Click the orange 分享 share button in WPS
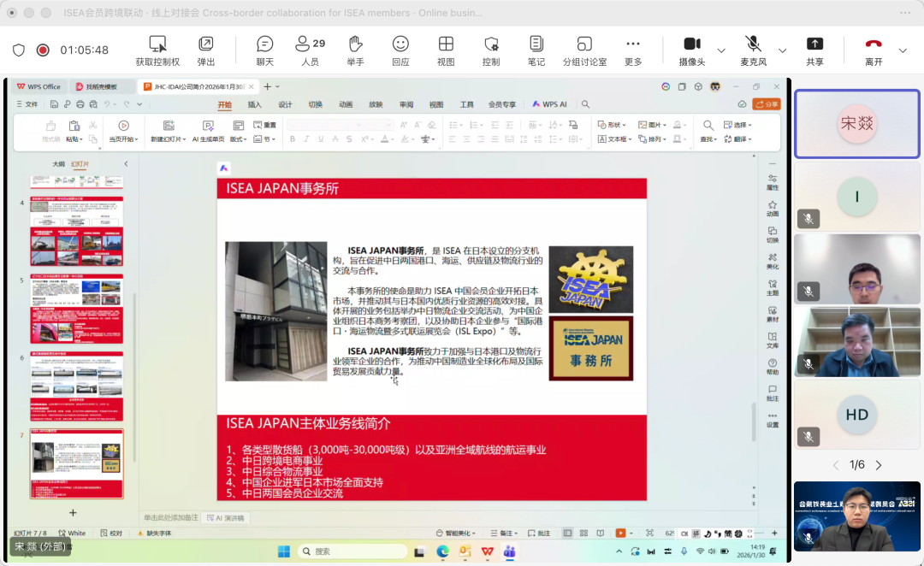924x566 pixels. click(x=767, y=104)
